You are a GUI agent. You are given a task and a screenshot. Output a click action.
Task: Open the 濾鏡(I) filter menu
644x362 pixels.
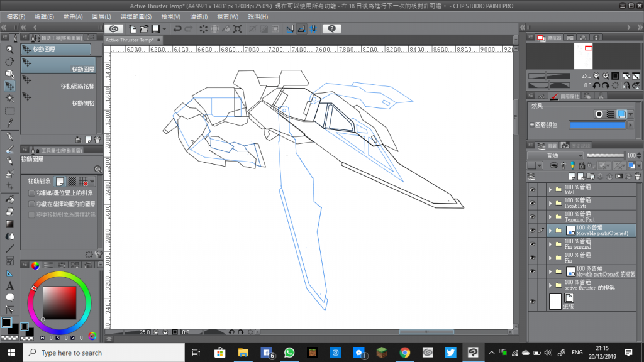199,16
